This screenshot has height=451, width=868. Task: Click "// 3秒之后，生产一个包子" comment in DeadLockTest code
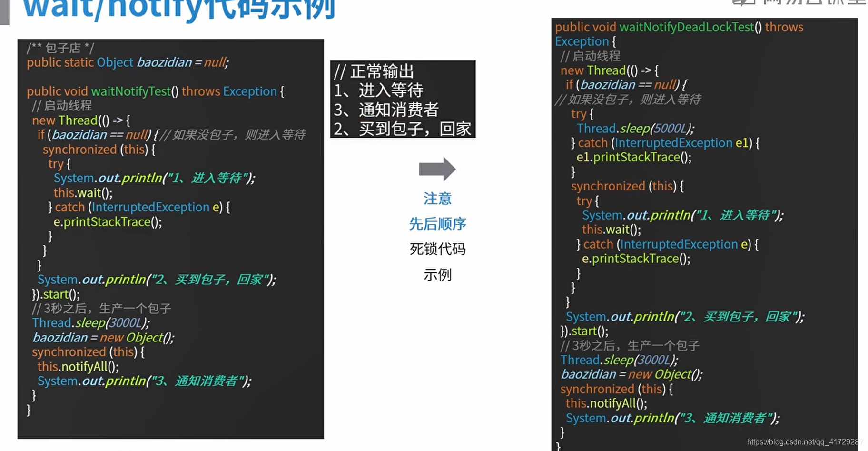click(630, 346)
